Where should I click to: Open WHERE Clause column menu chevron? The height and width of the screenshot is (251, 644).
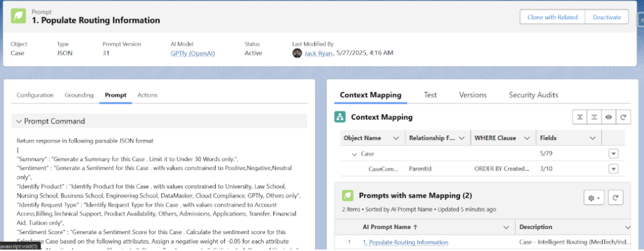[x=527, y=138]
